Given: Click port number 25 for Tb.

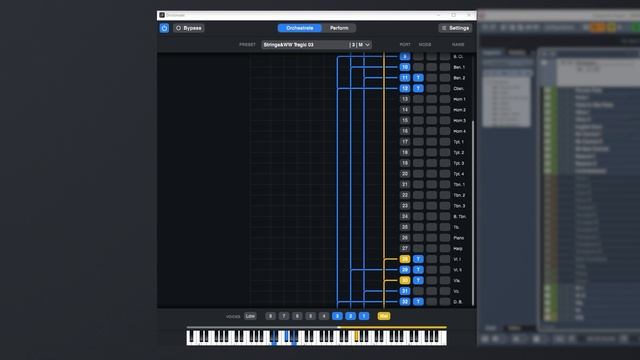Looking at the screenshot, I should pos(404,227).
